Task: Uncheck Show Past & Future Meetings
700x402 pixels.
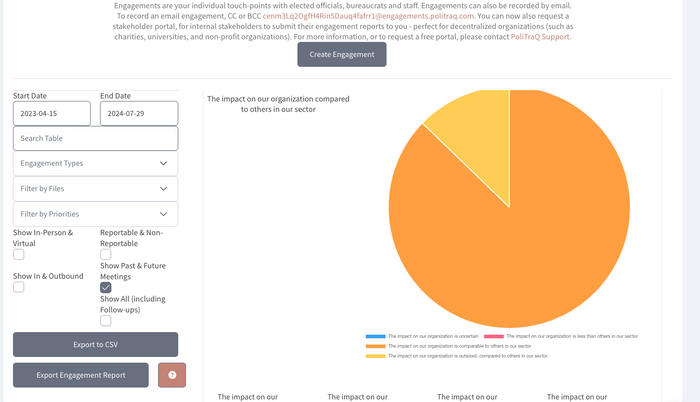Action: [106, 287]
